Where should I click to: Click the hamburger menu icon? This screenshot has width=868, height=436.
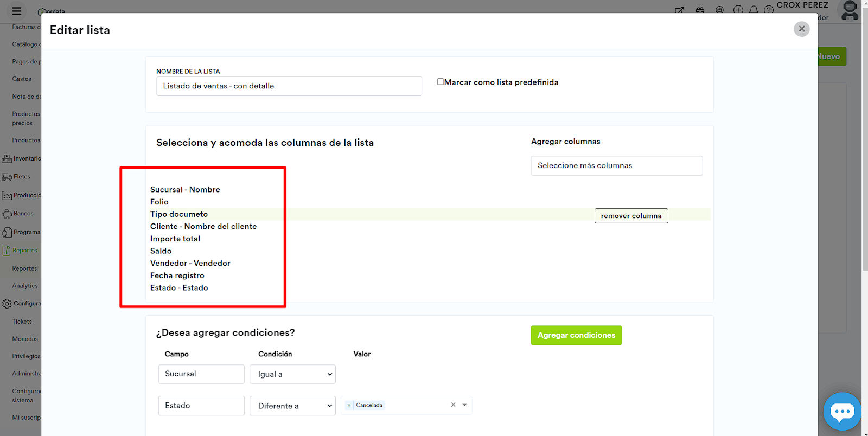coord(17,11)
